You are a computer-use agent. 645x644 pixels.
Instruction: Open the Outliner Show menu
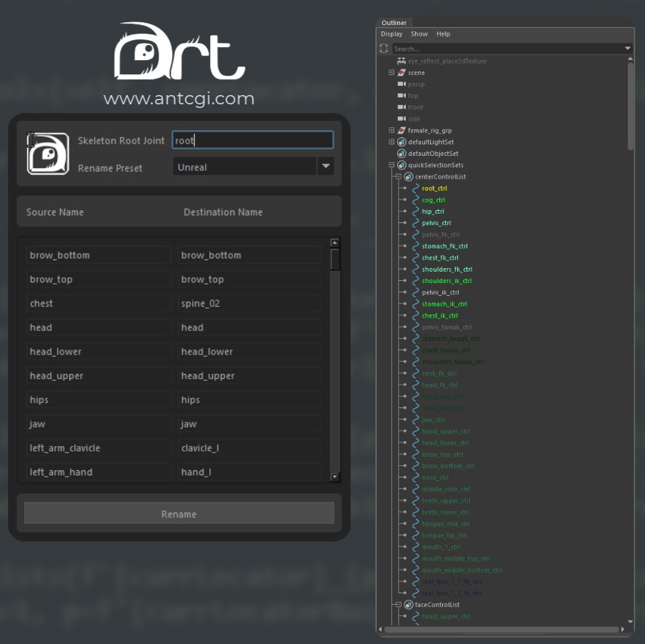(x=419, y=34)
